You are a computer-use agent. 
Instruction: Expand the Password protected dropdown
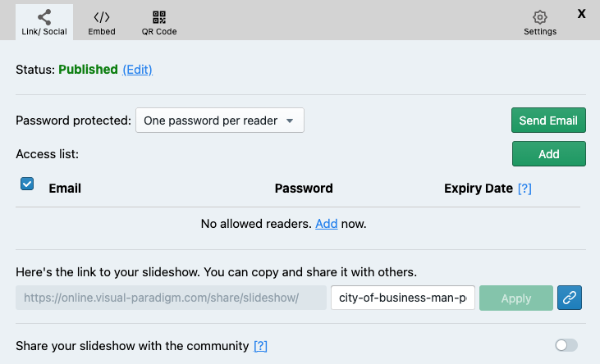[x=219, y=121]
